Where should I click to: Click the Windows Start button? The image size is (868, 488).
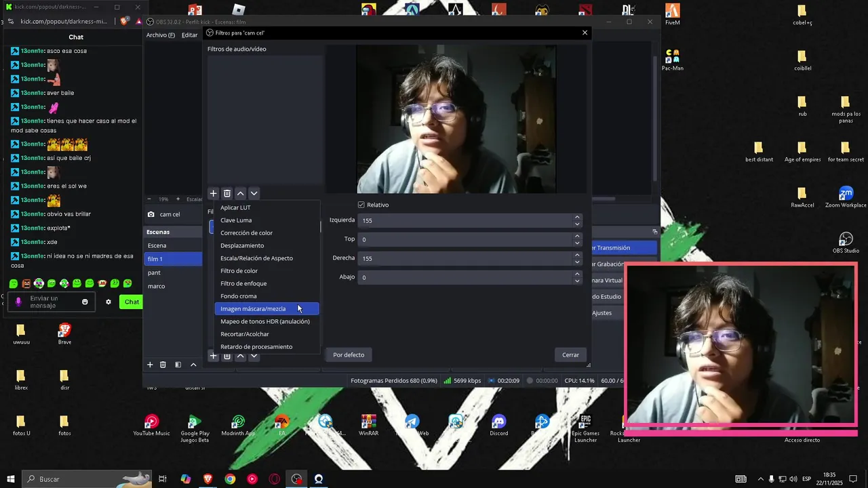(11, 479)
